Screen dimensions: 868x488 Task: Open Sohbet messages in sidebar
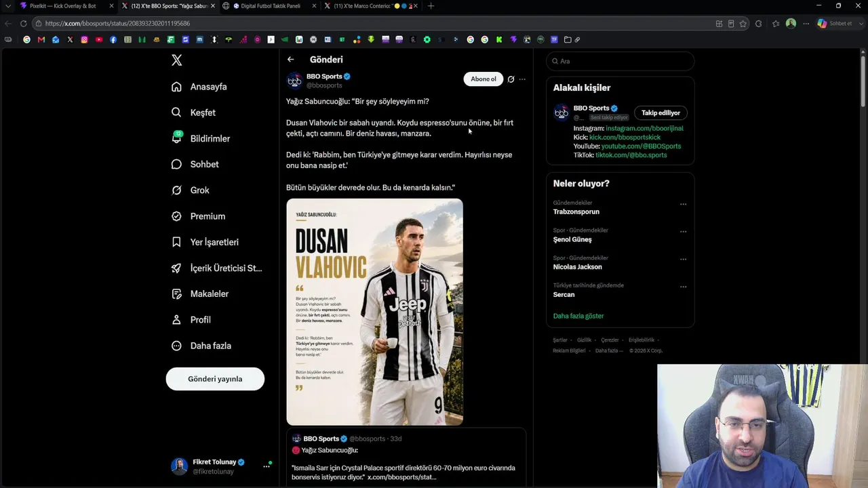click(x=195, y=164)
